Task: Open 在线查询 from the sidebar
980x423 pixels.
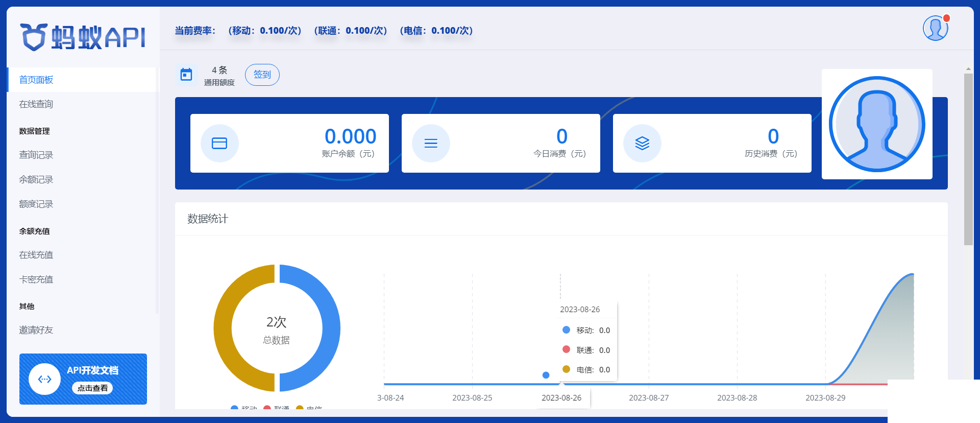Action: point(36,104)
